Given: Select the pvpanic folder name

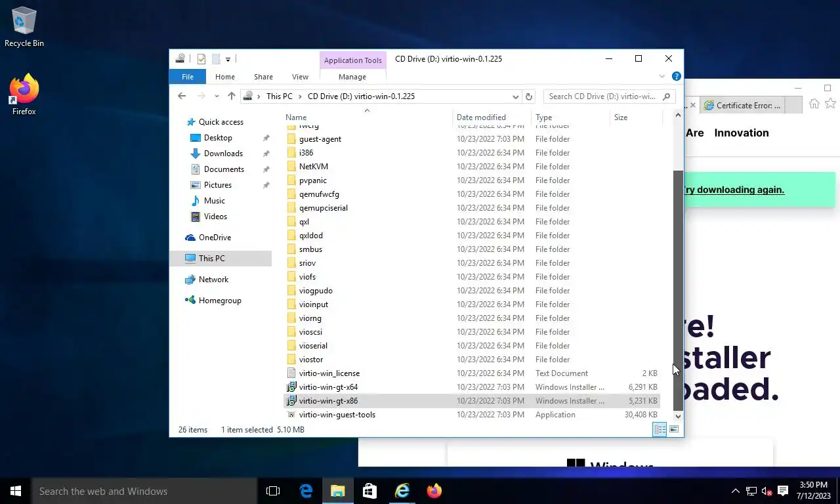Looking at the screenshot, I should (x=313, y=180).
